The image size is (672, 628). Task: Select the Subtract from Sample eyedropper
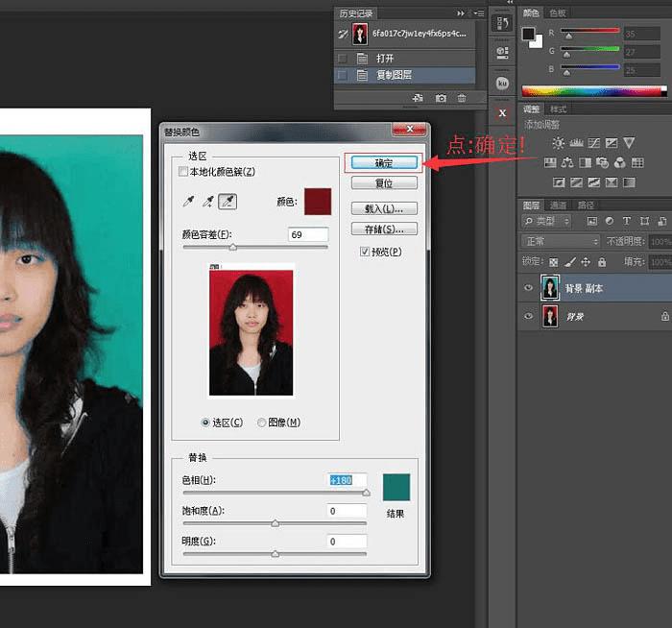[x=228, y=201]
